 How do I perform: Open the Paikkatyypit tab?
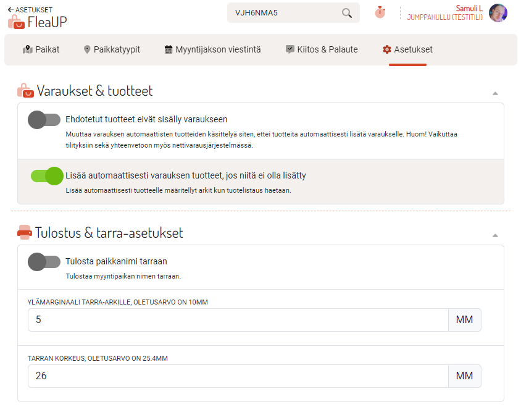point(112,49)
